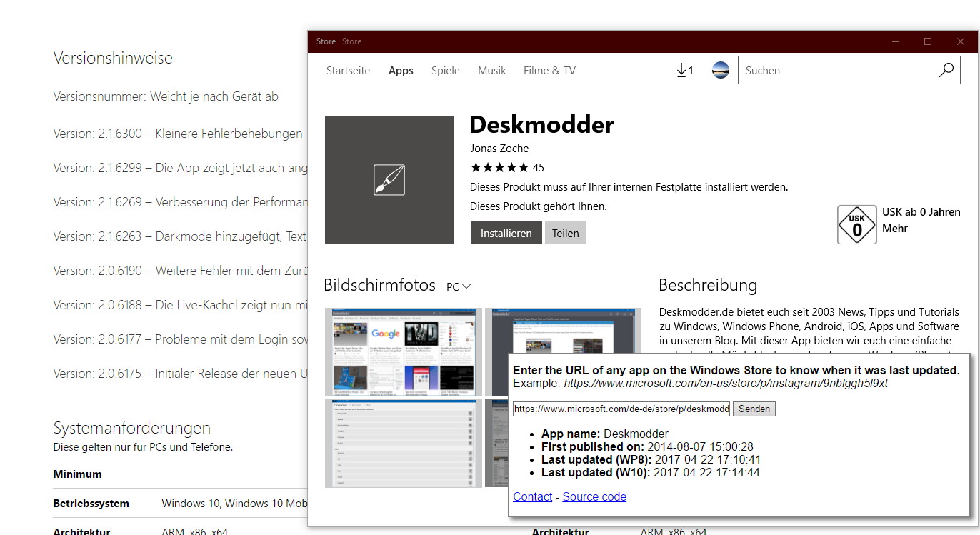Click the Versionsnummer line
The height and width of the screenshot is (535, 980).
166,96
